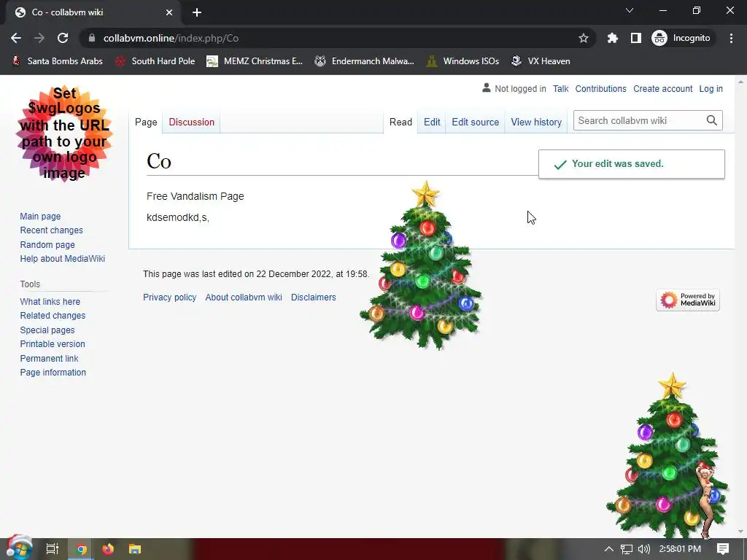Image resolution: width=747 pixels, height=560 pixels.
Task: Select the Read tab
Action: 400,122
